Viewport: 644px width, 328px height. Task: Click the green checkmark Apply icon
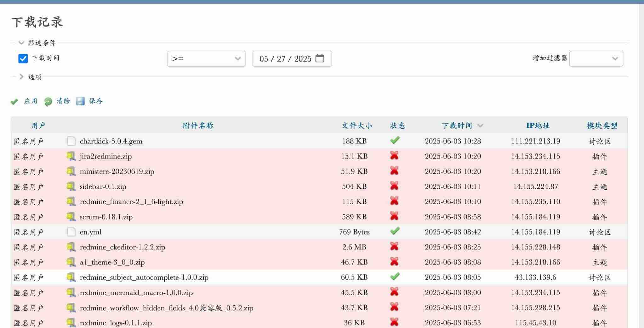(x=14, y=102)
